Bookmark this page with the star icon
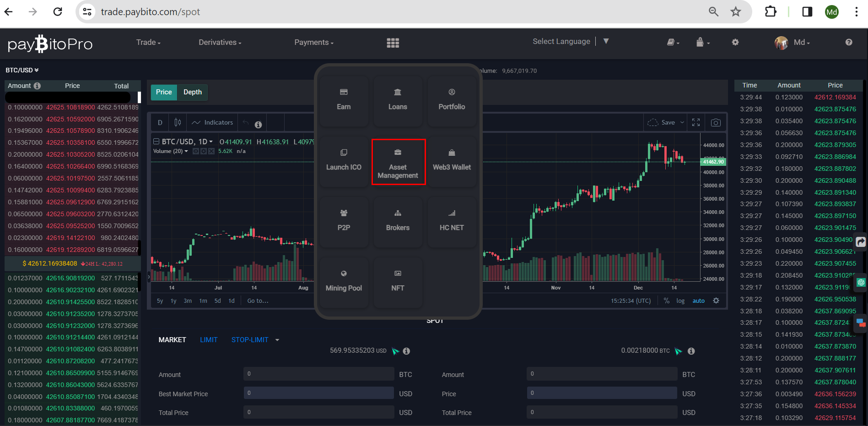Viewport: 868px width, 426px height. coord(735,11)
